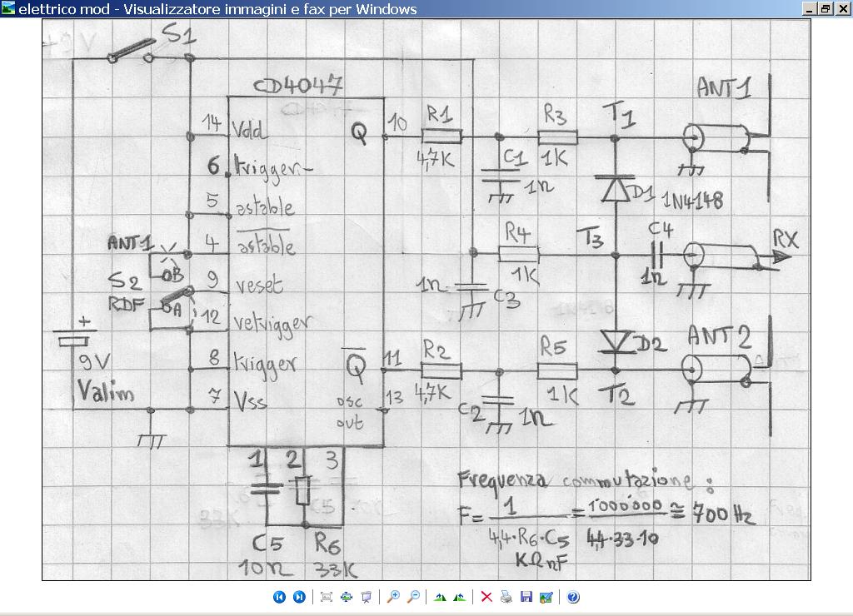Screen dimensions: 853x616
Task: Minimize the image viewer window
Action: [x=810, y=8]
